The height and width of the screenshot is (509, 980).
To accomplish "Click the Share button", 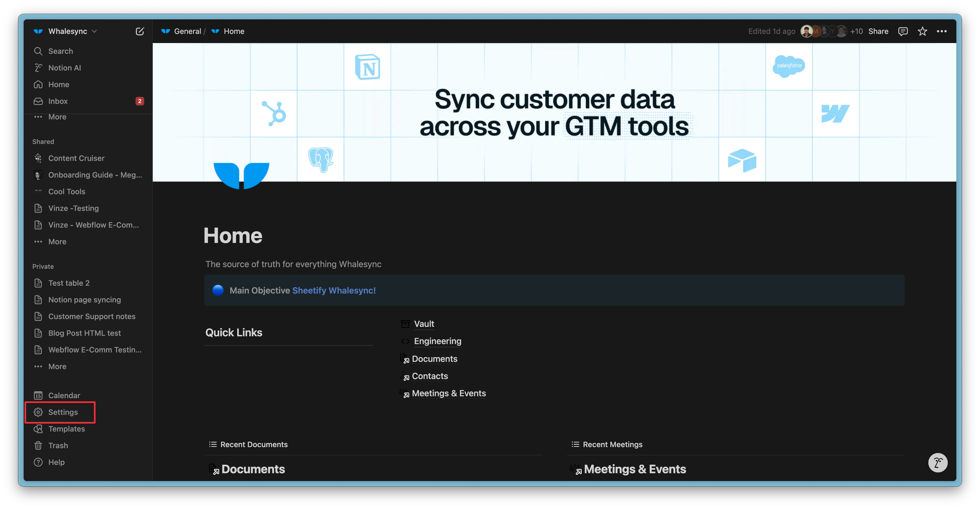I will coord(878,31).
